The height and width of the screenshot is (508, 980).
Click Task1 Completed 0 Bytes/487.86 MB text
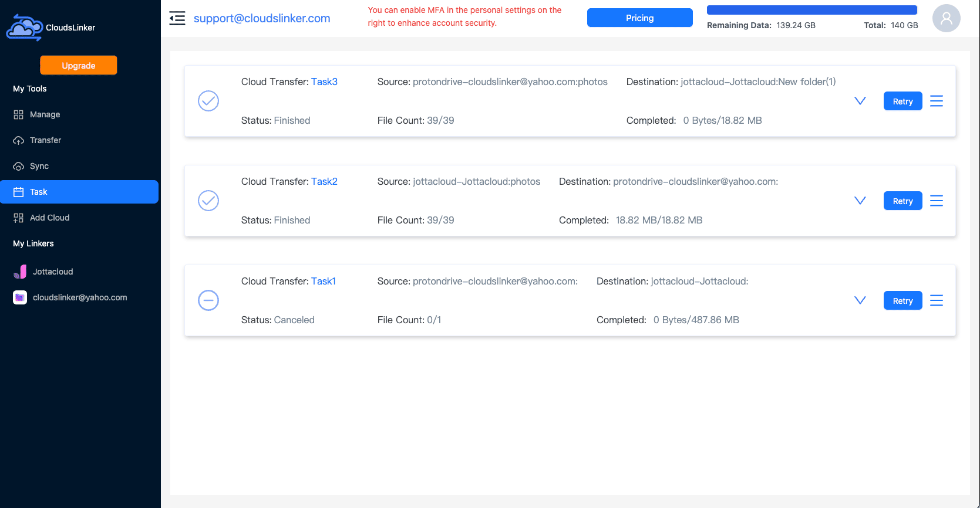click(x=696, y=320)
